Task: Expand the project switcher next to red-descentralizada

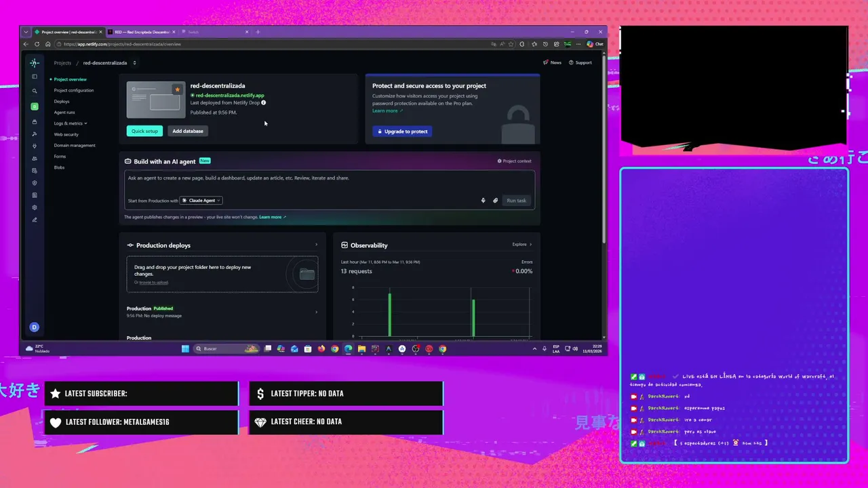Action: pos(134,63)
